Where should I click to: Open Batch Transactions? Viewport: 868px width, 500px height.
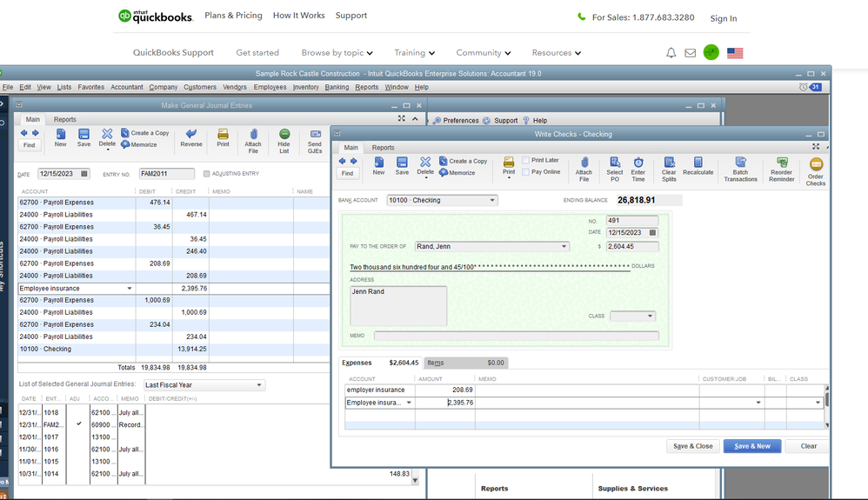(740, 169)
